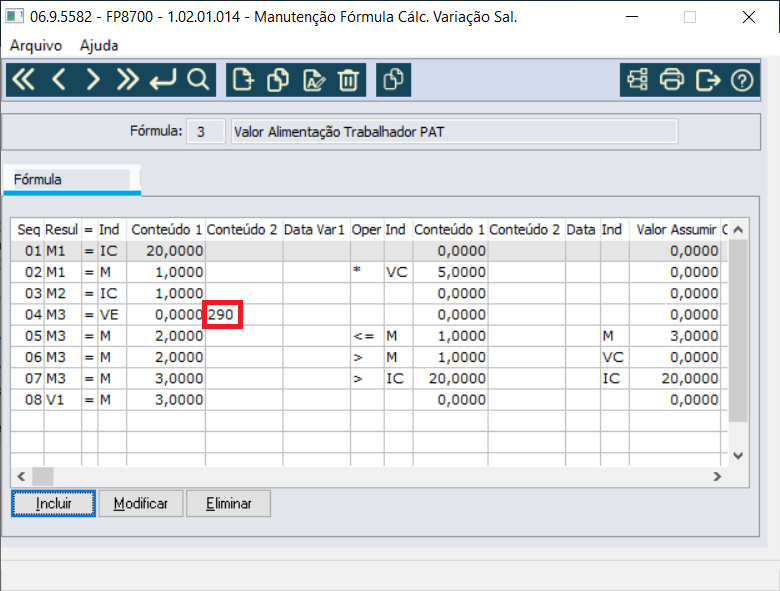Open the structure tree icon

point(637,80)
